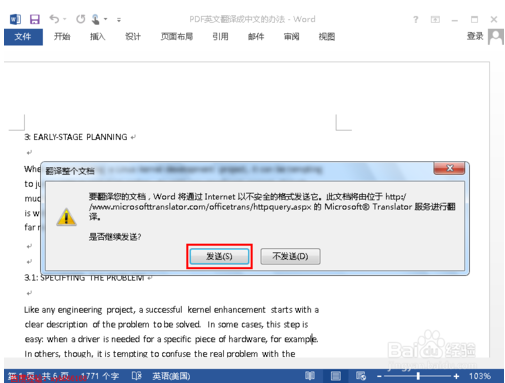Click 不发送(D) to cancel sending

[290, 256]
